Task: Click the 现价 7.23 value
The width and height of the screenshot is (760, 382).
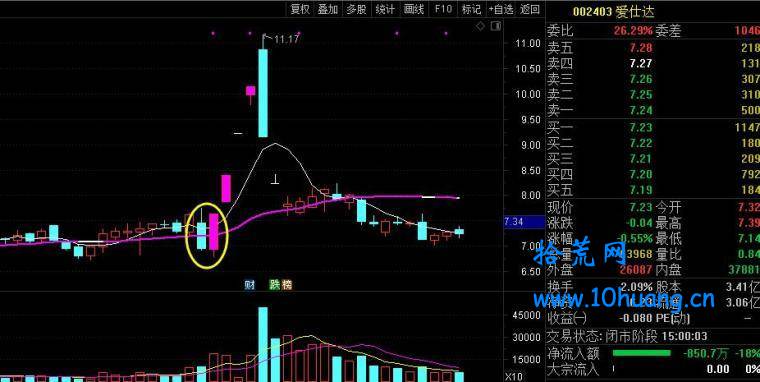Action: tap(641, 207)
